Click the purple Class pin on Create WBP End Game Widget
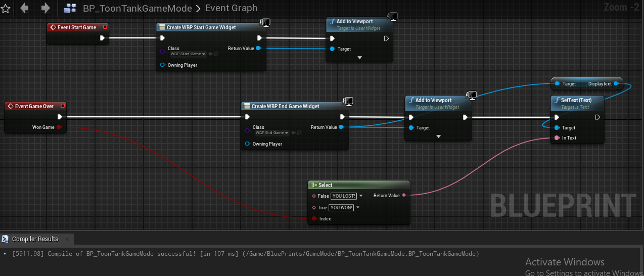 [248, 130]
